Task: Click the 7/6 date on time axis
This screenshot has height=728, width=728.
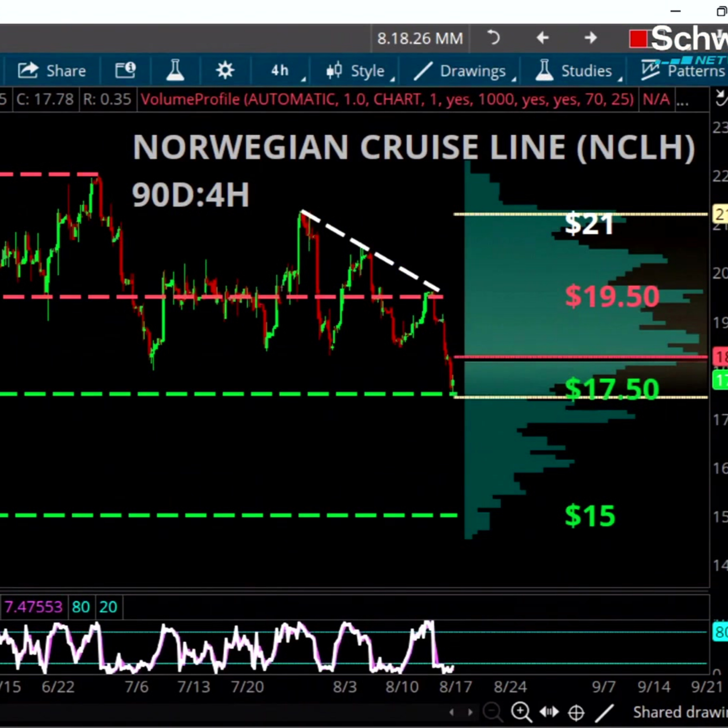Action: pyautogui.click(x=136, y=687)
